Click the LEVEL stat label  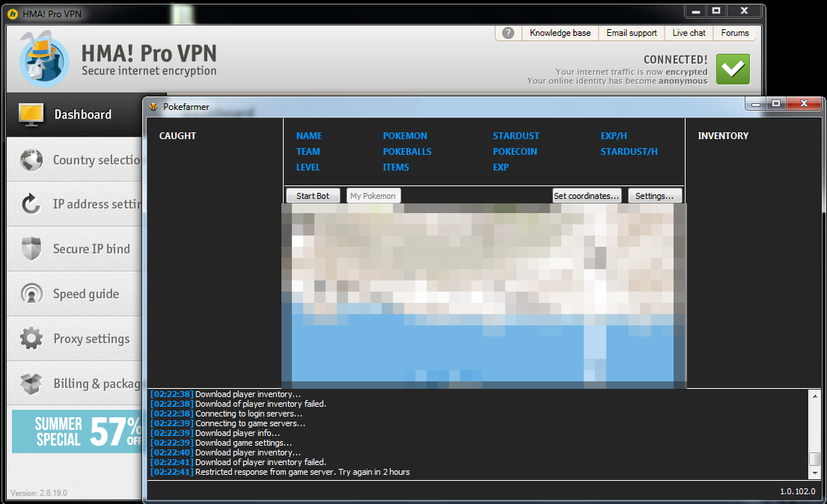pos(308,167)
